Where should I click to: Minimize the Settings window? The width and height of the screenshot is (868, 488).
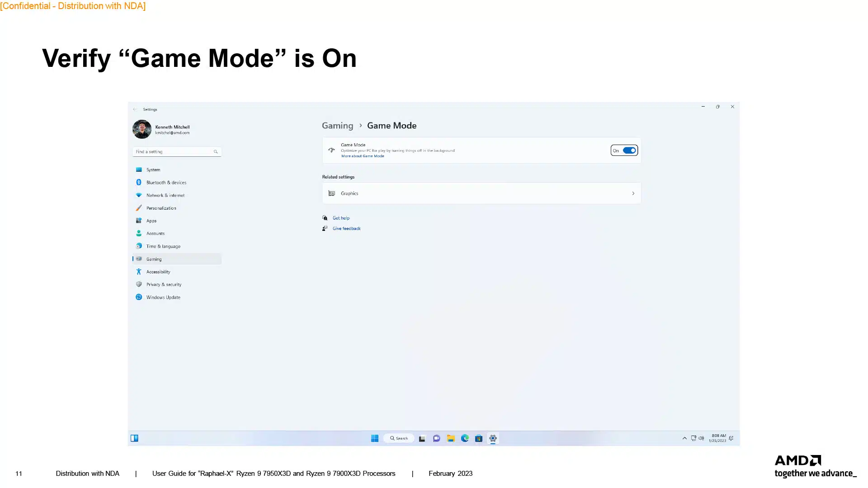(x=703, y=107)
